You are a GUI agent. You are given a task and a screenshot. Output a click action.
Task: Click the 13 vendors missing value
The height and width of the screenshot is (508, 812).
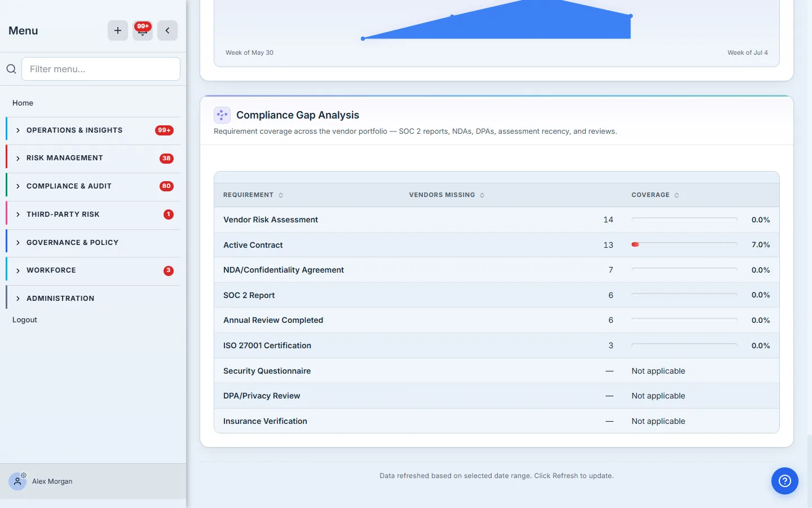(x=608, y=245)
